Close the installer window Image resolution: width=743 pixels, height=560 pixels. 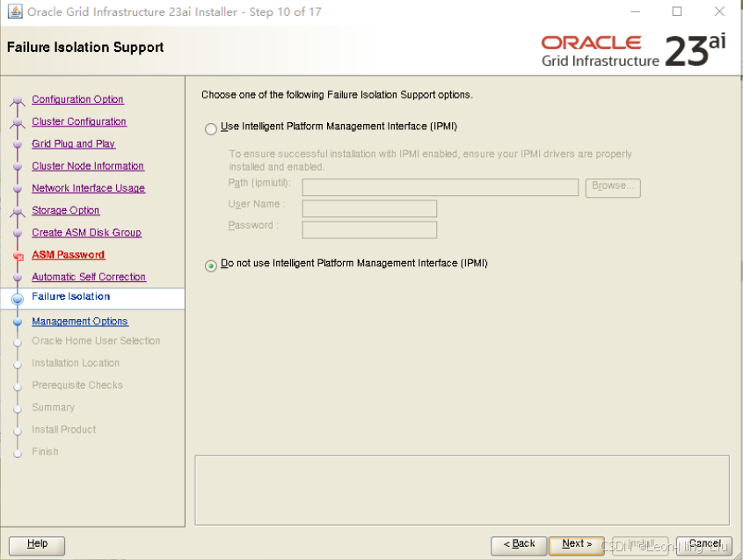pos(719,11)
